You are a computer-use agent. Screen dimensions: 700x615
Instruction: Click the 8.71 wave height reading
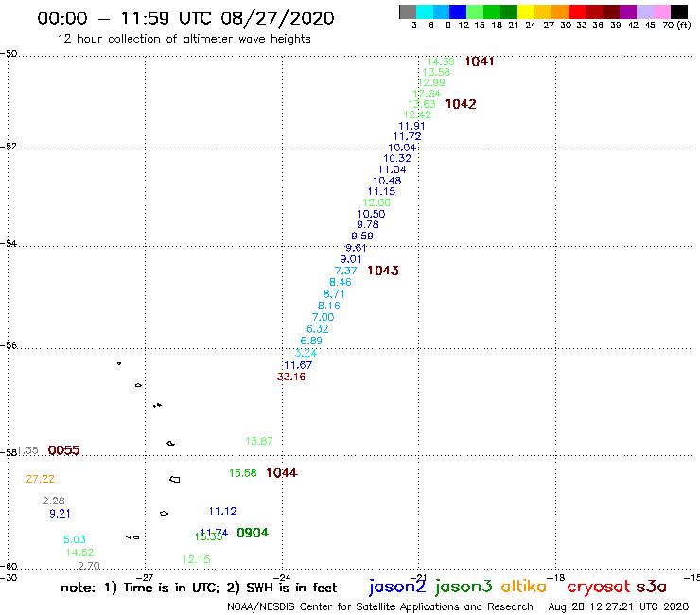click(x=334, y=294)
